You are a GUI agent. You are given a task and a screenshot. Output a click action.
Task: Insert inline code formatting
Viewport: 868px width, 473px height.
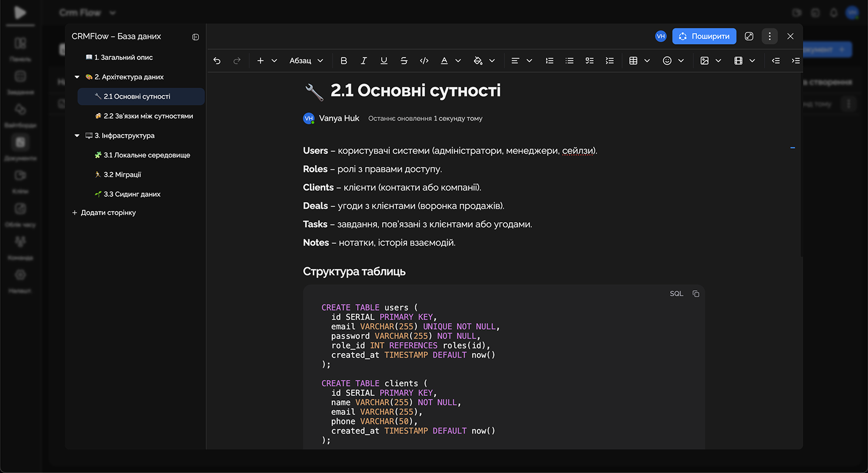[424, 61]
